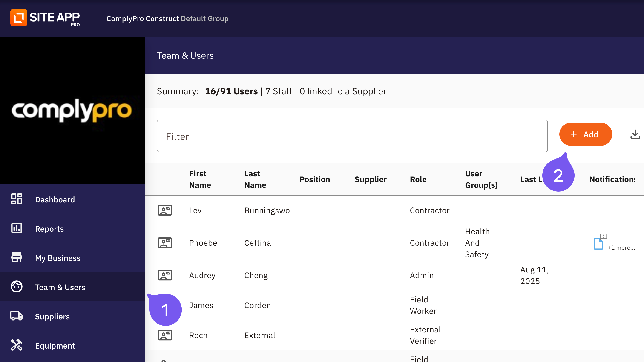
Task: Sort by the Role column header
Action: coord(418,179)
